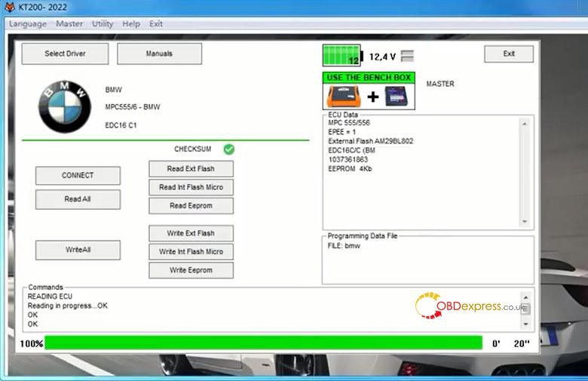Open the Master menu

(69, 23)
